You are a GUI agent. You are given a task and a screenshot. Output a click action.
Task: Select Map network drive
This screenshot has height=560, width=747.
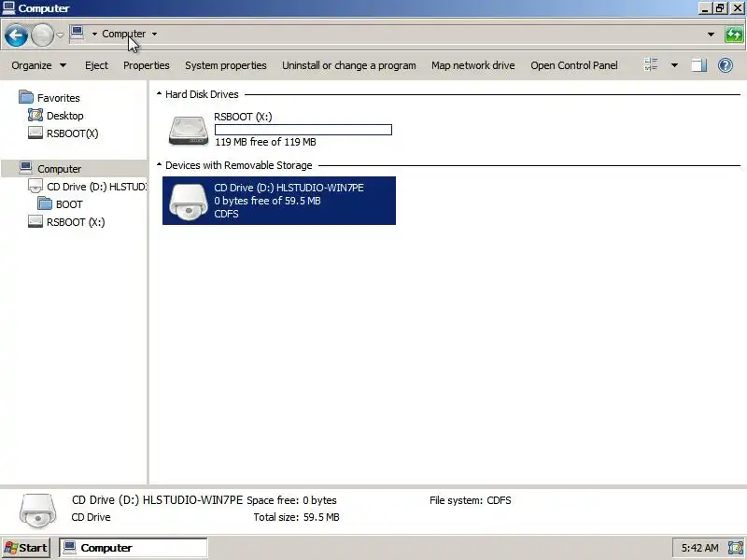point(473,65)
